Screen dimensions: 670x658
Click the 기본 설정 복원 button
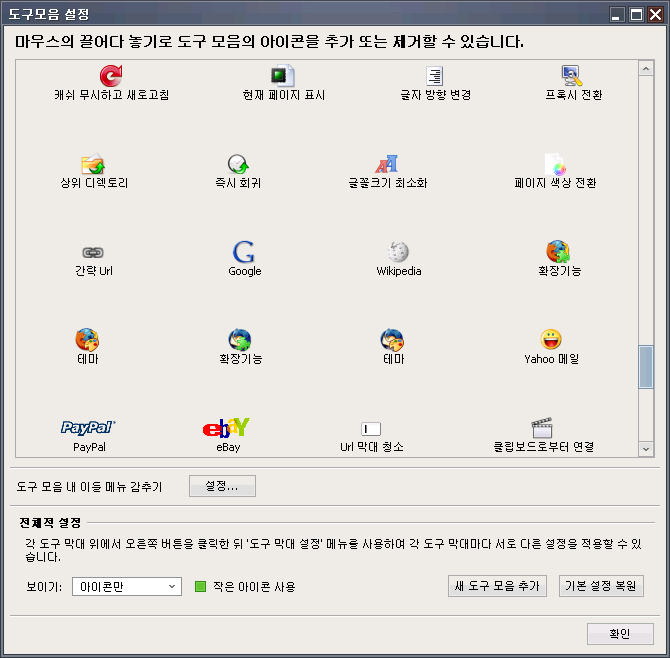click(x=601, y=586)
